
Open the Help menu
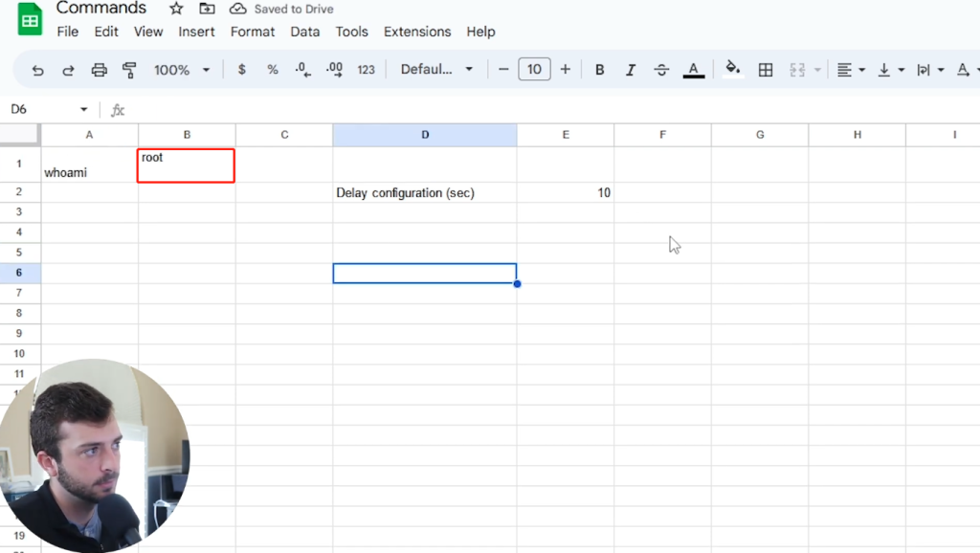pyautogui.click(x=480, y=32)
